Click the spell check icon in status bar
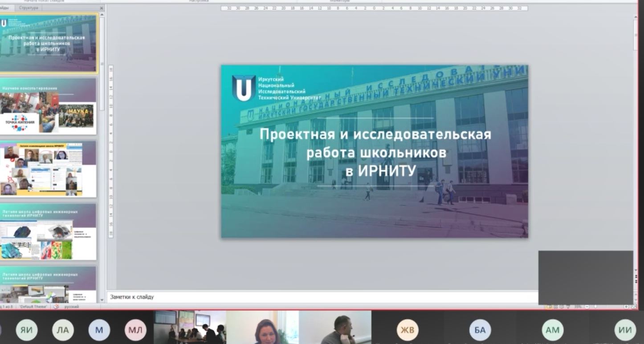Image resolution: width=644 pixels, height=344 pixels. (x=56, y=307)
